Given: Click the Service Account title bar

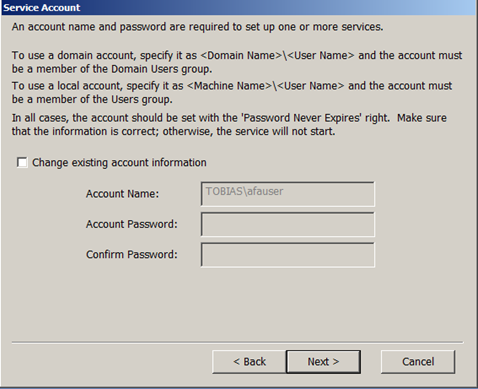Looking at the screenshot, I should click(238, 7).
